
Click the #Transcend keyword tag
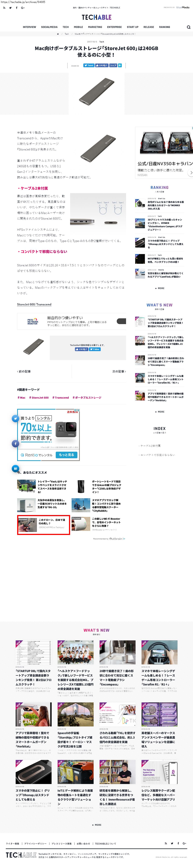coord(61,398)
